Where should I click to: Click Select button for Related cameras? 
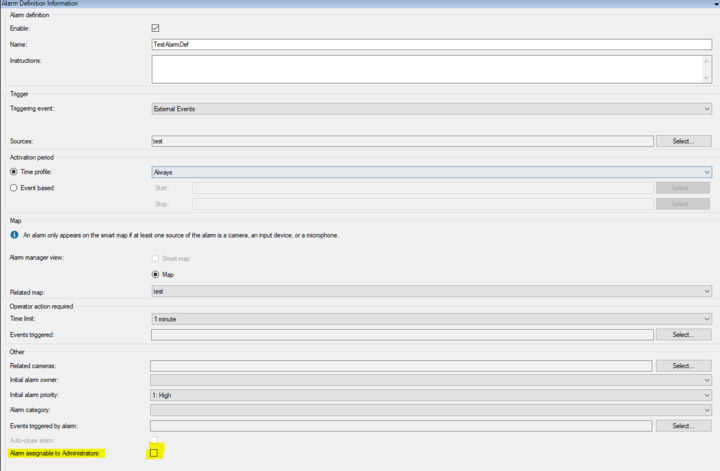click(683, 366)
